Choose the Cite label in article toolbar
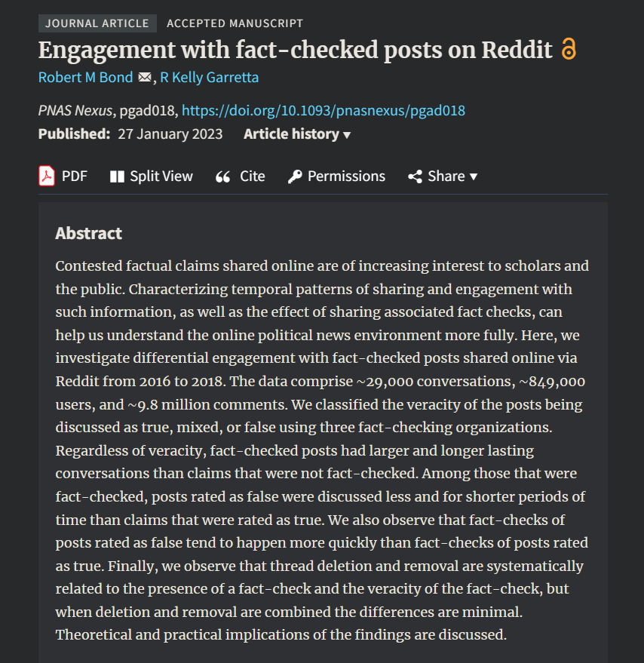Image resolution: width=644 pixels, height=663 pixels. pos(253,176)
